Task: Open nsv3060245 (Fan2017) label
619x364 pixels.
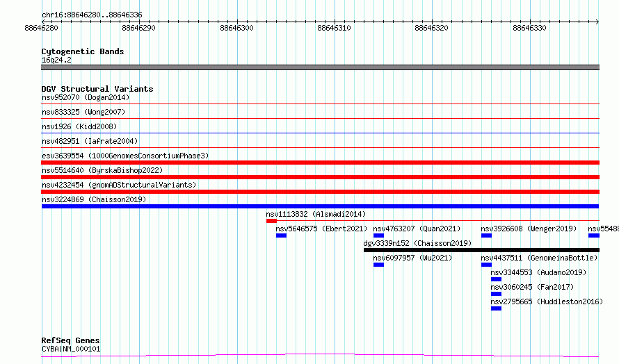Action: 532,287
